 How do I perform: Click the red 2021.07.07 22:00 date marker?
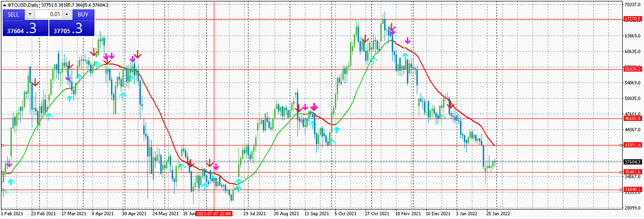click(x=214, y=214)
